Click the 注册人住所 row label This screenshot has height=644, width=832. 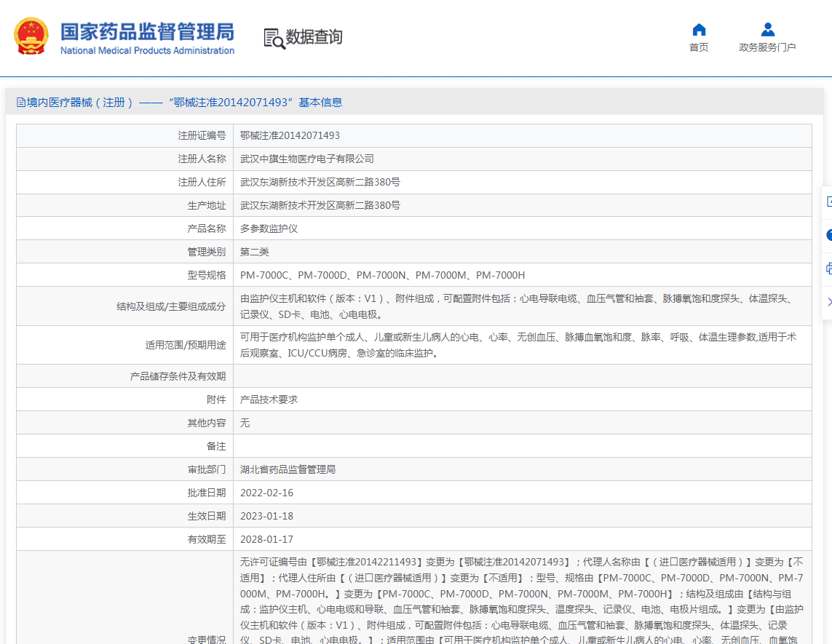pyautogui.click(x=202, y=183)
